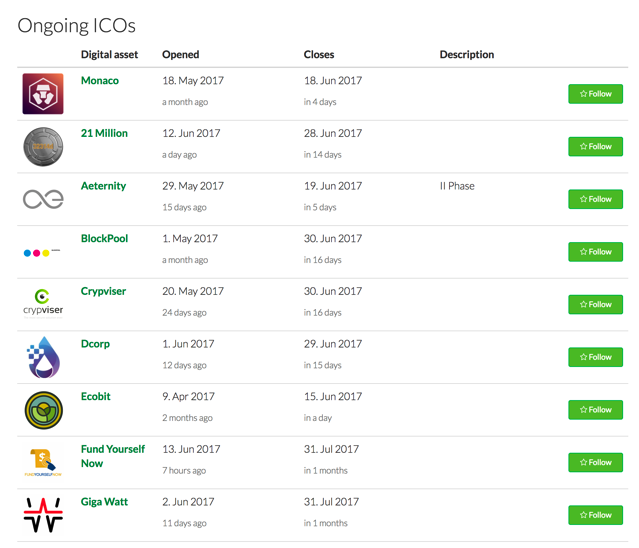This screenshot has width=639, height=548.
Task: Click the Aeternity infinity logo
Action: coord(43,199)
